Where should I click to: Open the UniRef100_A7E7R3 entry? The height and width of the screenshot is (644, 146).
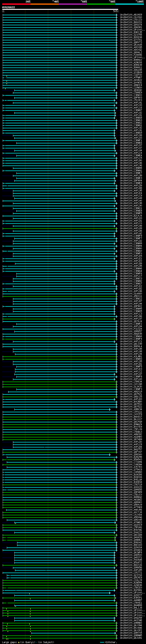pyautogui.click(x=131, y=467)
